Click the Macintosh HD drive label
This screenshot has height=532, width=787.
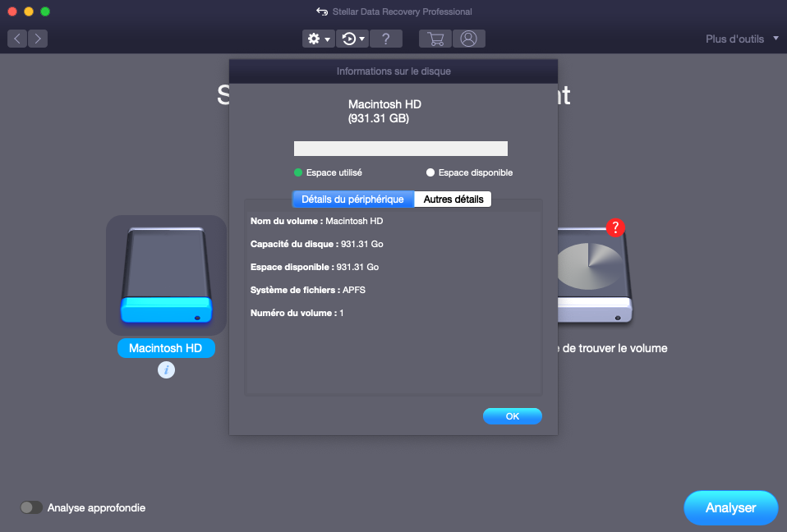coord(166,348)
